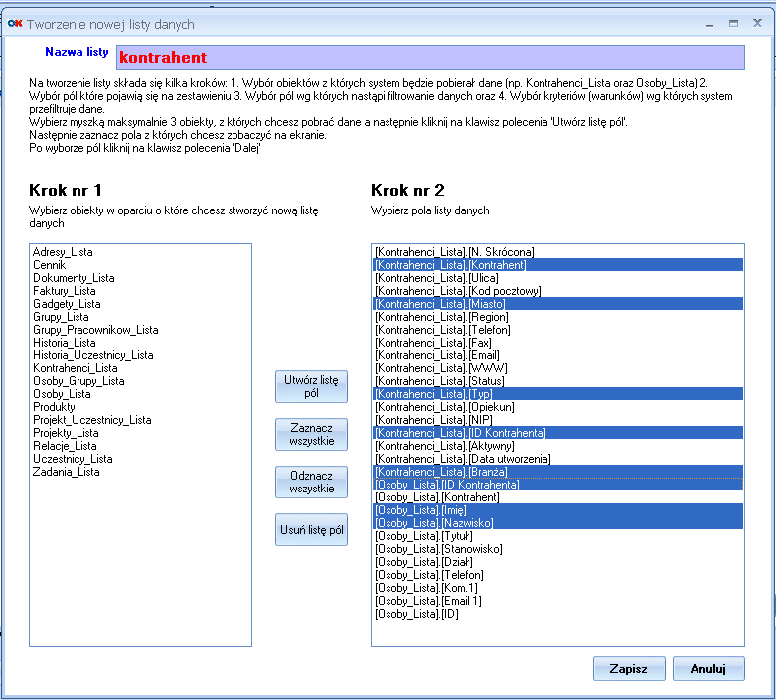Select Historia_Uczestnicy_Lista object

click(x=140, y=355)
